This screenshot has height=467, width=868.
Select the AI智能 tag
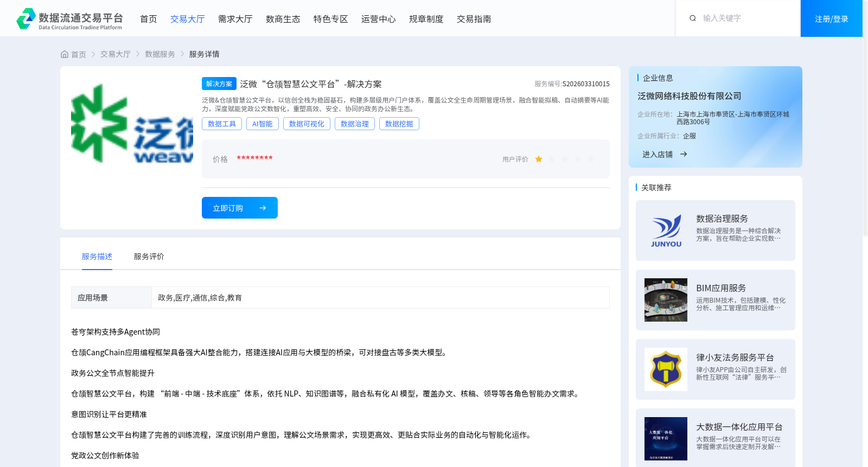(x=263, y=124)
